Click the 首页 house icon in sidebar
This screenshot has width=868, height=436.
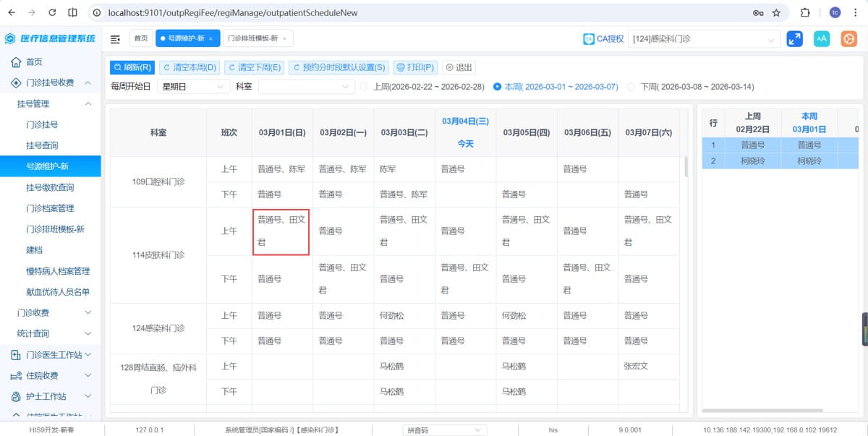pyautogui.click(x=15, y=62)
